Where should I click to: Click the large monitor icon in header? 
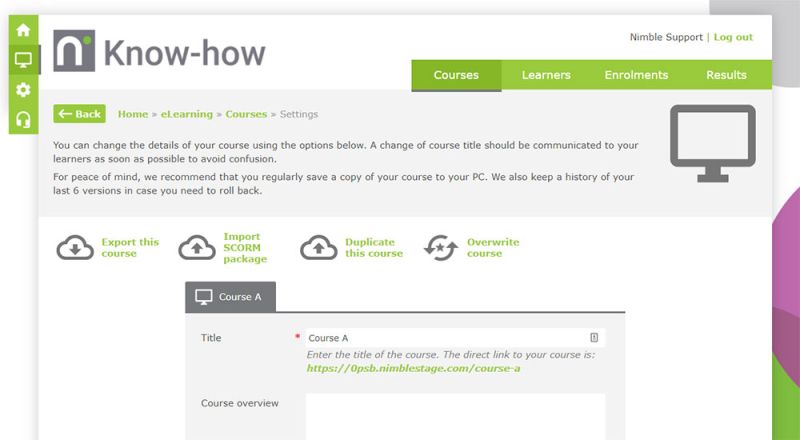tap(713, 143)
